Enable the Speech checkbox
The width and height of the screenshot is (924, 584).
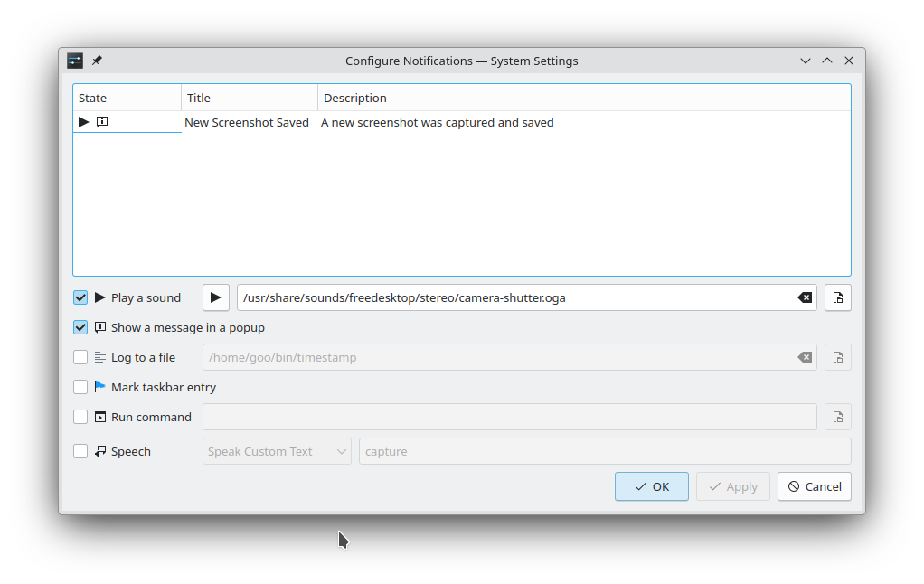pos(80,451)
